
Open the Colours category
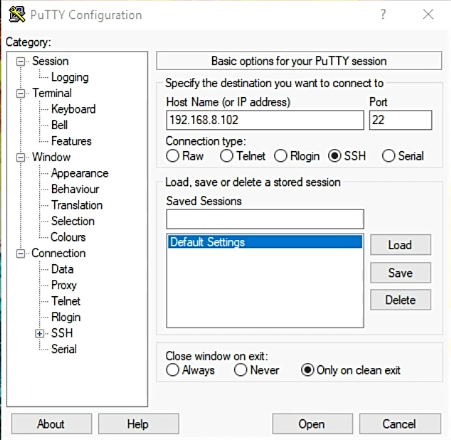click(x=68, y=237)
